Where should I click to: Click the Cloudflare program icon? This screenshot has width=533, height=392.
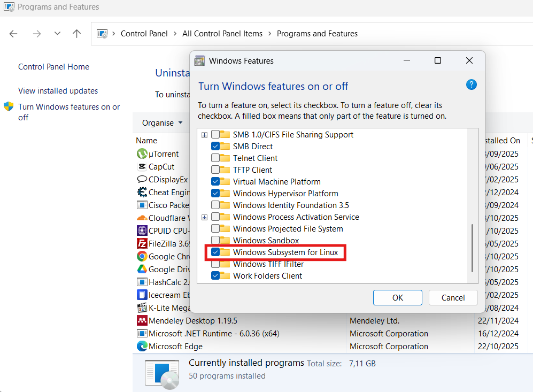[142, 218]
